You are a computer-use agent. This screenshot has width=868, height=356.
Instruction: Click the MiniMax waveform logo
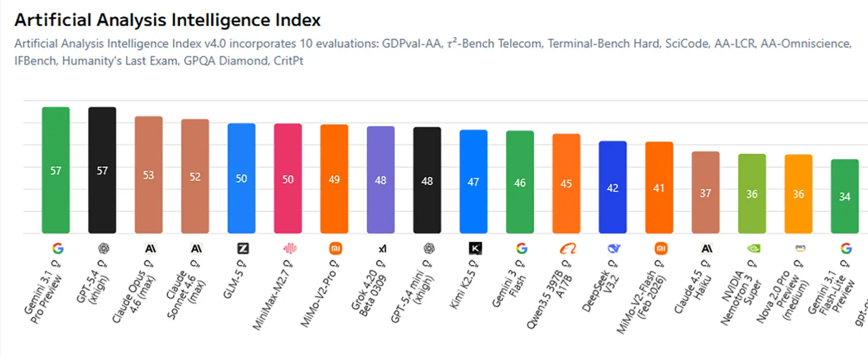[289, 249]
